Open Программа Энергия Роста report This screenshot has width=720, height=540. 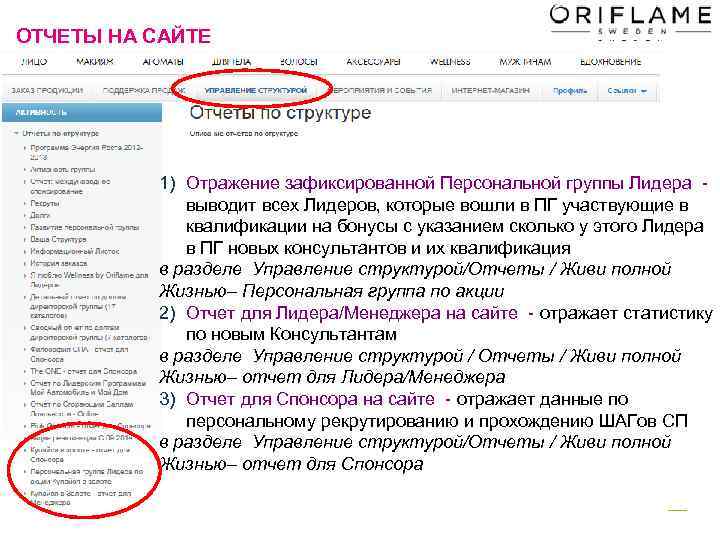point(87,152)
